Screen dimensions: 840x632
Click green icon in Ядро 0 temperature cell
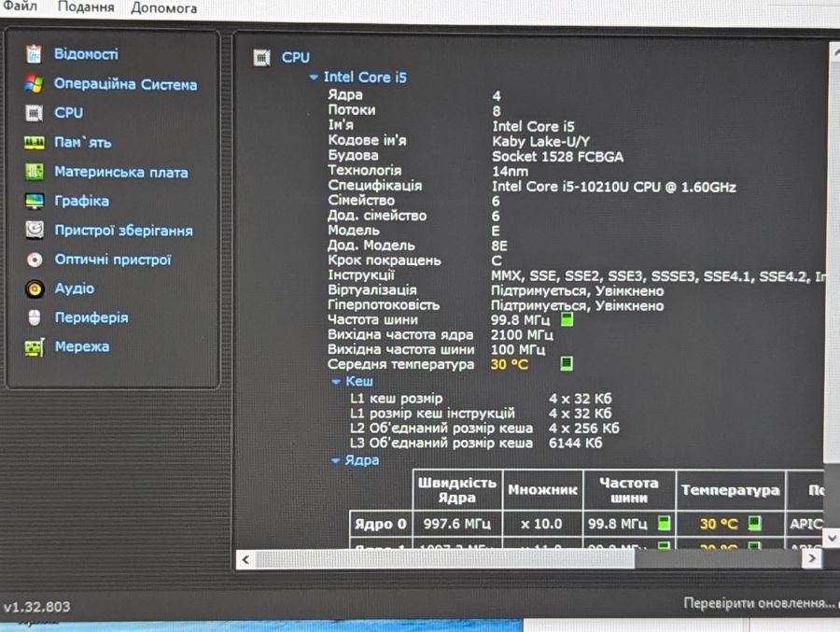pyautogui.click(x=754, y=523)
